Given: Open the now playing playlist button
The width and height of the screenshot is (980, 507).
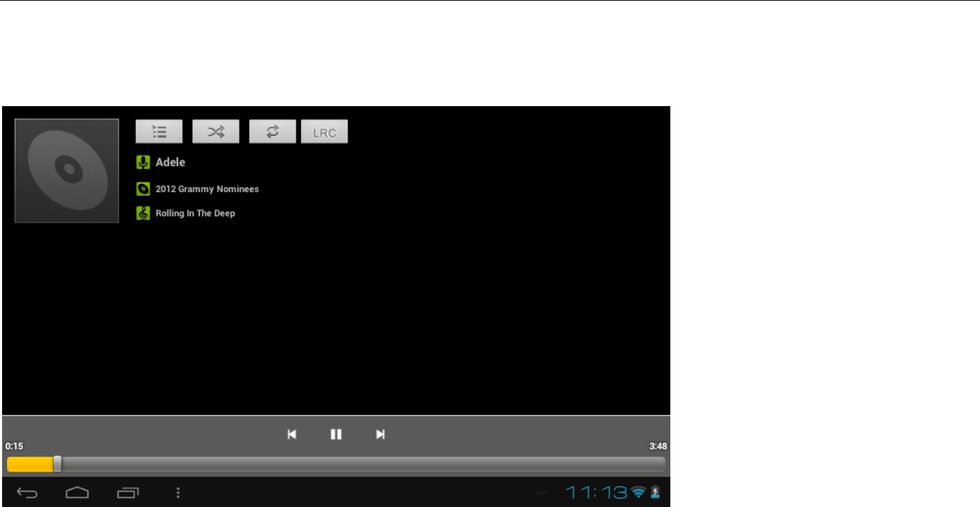Looking at the screenshot, I should coord(159,131).
